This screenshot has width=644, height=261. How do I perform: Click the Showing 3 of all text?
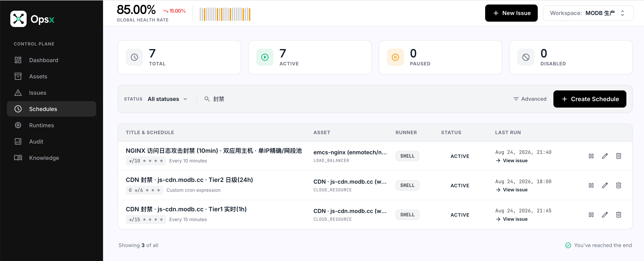pos(138,245)
